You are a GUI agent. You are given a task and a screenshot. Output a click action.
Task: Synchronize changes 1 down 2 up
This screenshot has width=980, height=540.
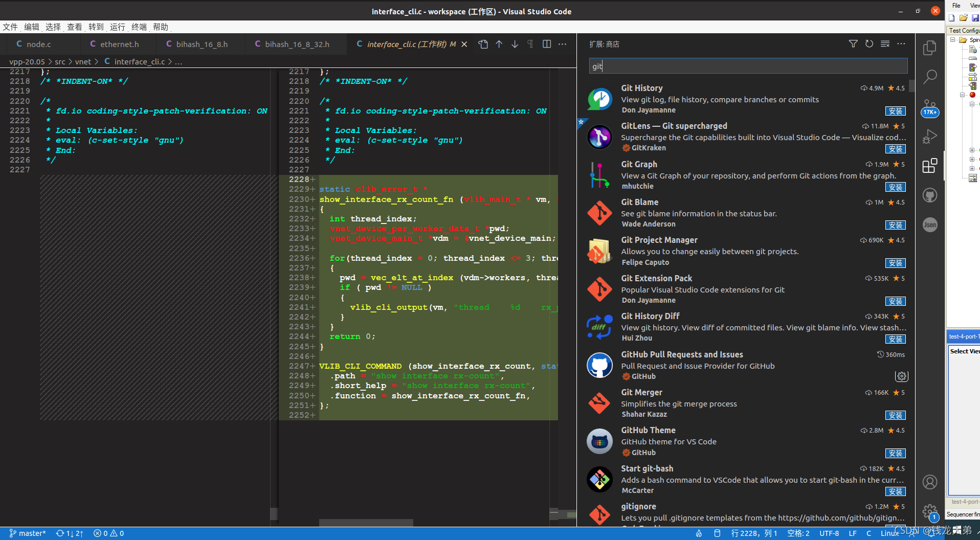coord(70,533)
